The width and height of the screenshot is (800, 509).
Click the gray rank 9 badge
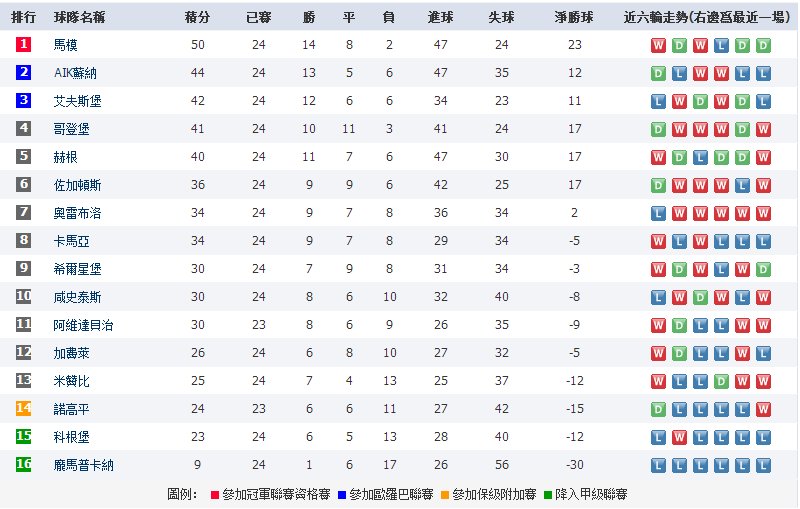(24, 269)
